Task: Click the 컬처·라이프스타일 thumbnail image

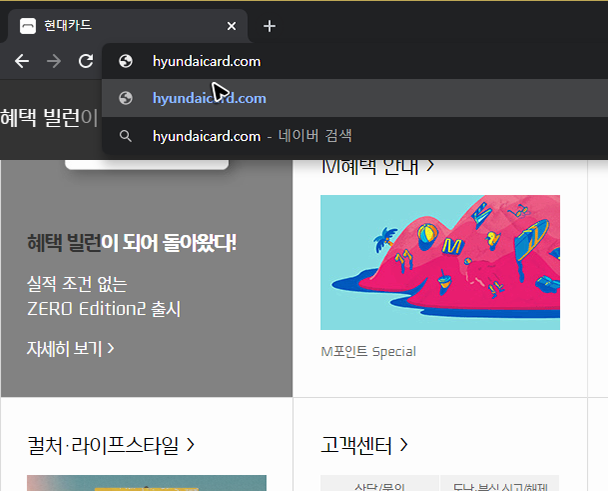Action: tap(147, 483)
